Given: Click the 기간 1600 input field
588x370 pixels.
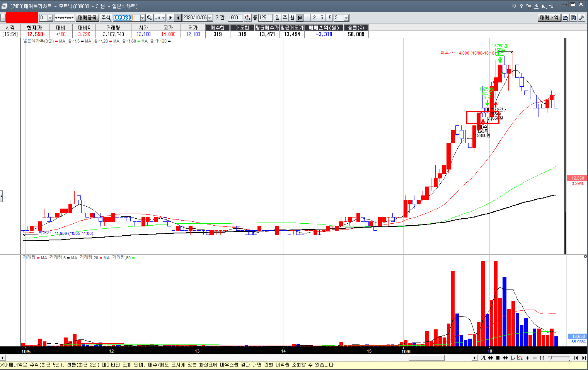Looking at the screenshot, I should (x=235, y=18).
